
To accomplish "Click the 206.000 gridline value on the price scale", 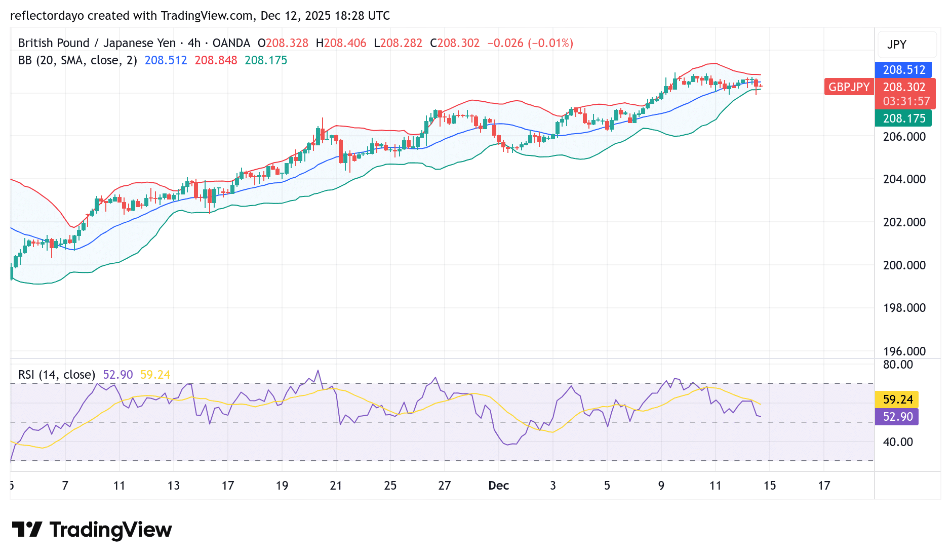I will (903, 136).
